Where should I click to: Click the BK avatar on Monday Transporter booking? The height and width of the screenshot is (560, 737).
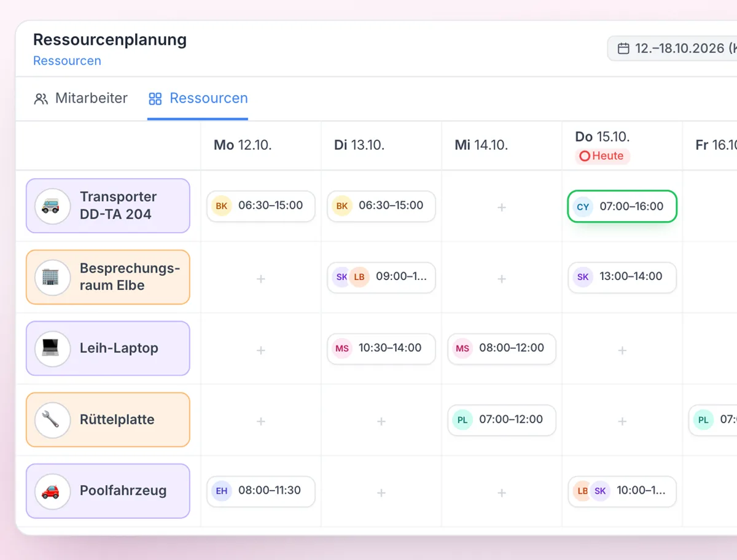pyautogui.click(x=222, y=206)
